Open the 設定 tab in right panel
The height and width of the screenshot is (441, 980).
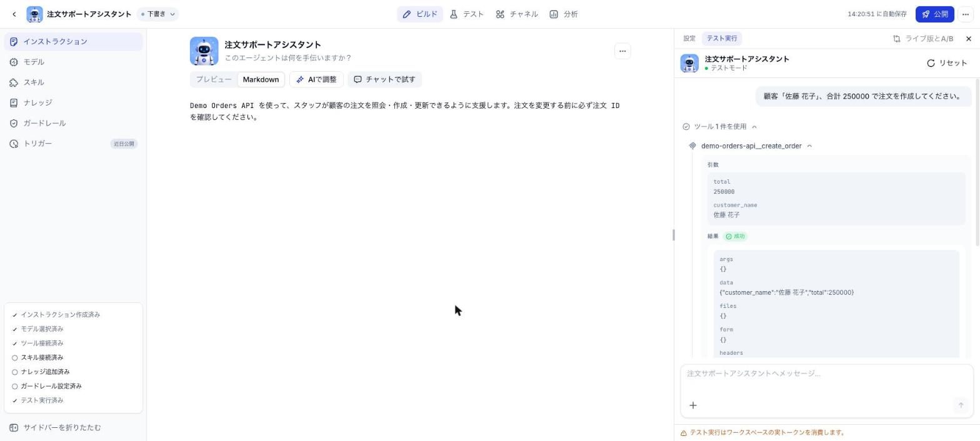[x=689, y=39]
